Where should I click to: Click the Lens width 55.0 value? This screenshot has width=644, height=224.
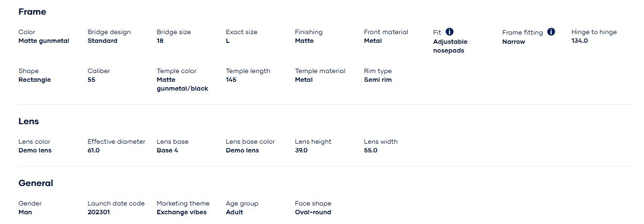pos(370,150)
